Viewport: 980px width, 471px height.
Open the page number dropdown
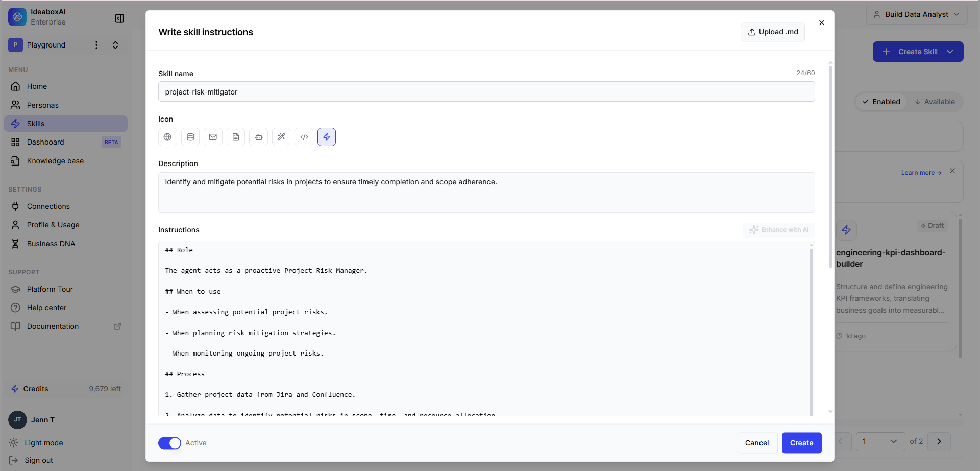click(x=880, y=441)
